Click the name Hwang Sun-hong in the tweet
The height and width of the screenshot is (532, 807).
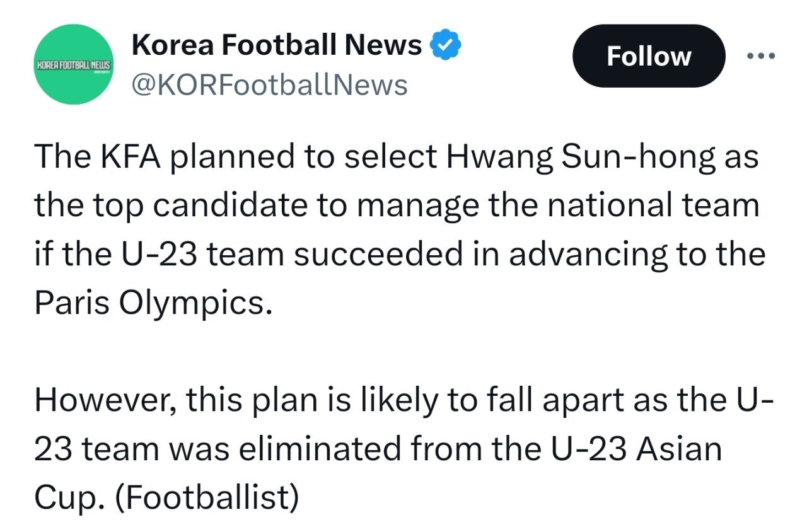[581, 156]
